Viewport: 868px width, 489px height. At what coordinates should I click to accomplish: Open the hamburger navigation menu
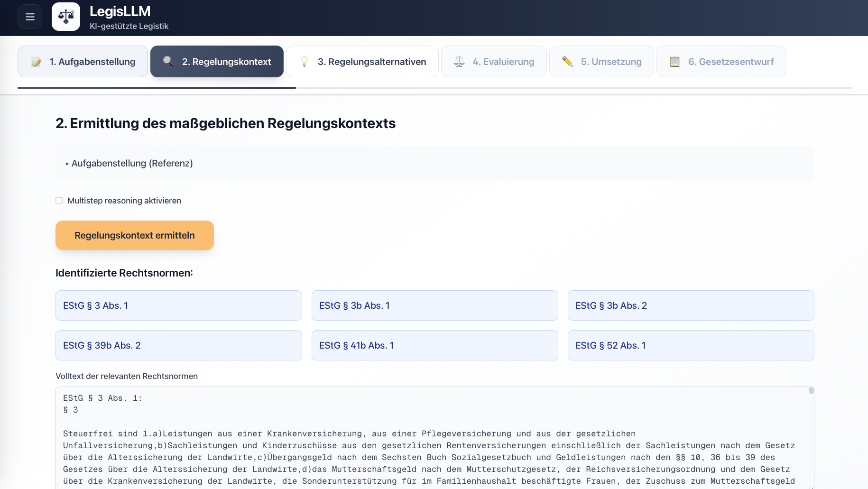point(29,16)
